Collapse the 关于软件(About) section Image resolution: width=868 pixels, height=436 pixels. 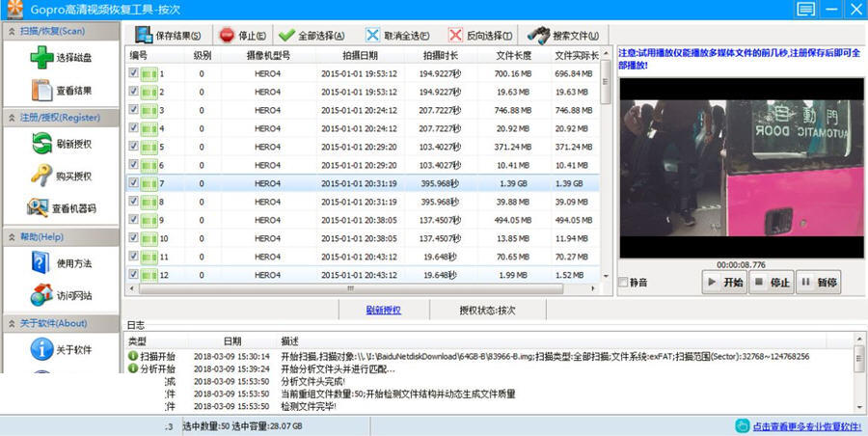(11, 323)
